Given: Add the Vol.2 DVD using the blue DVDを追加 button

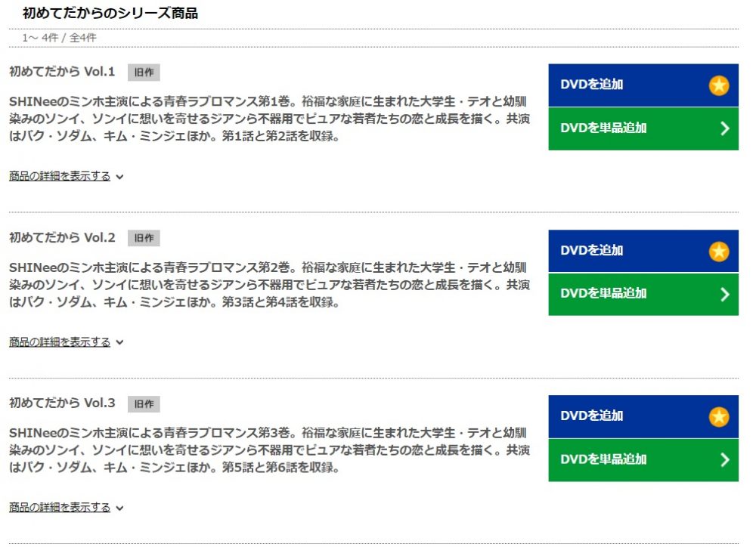Looking at the screenshot, I should coord(643,251).
